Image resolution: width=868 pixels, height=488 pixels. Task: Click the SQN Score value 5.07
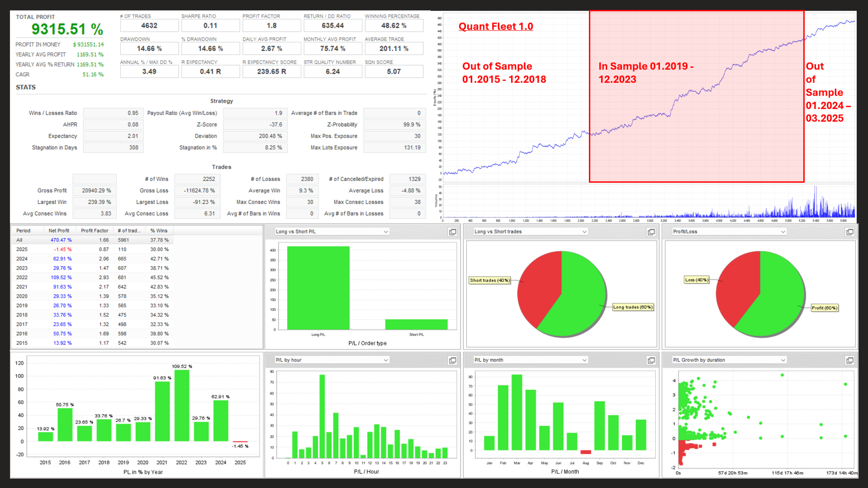394,71
